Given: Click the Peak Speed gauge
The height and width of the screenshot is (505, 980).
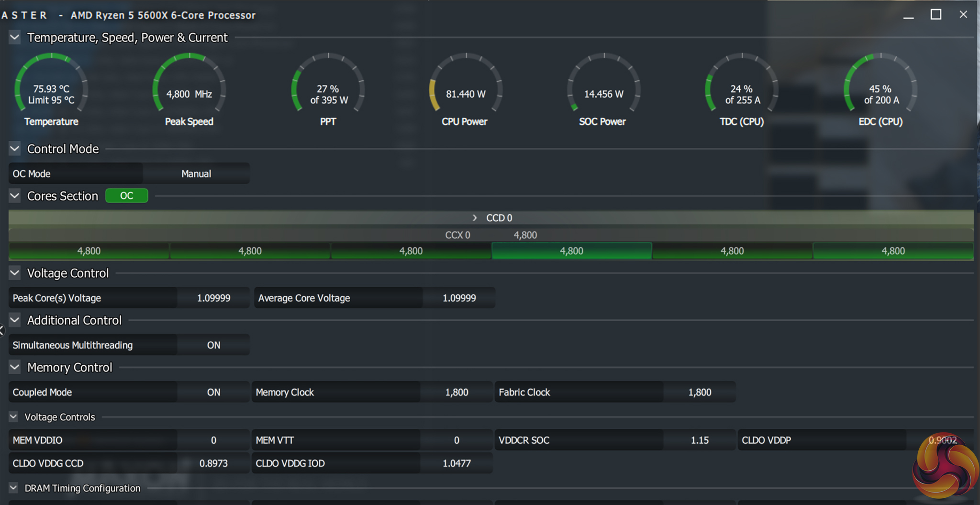Looking at the screenshot, I should tap(189, 86).
